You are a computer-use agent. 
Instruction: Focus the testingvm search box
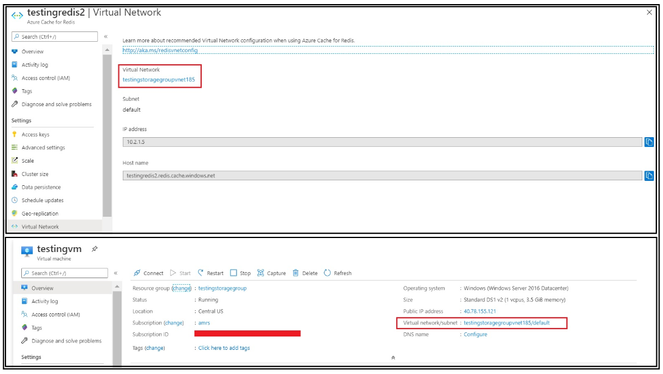click(64, 273)
